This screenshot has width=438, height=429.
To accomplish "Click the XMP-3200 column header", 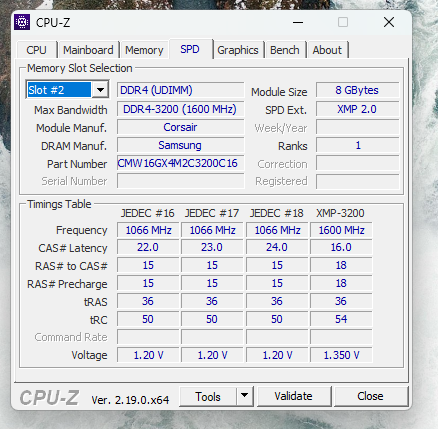I will (340, 213).
